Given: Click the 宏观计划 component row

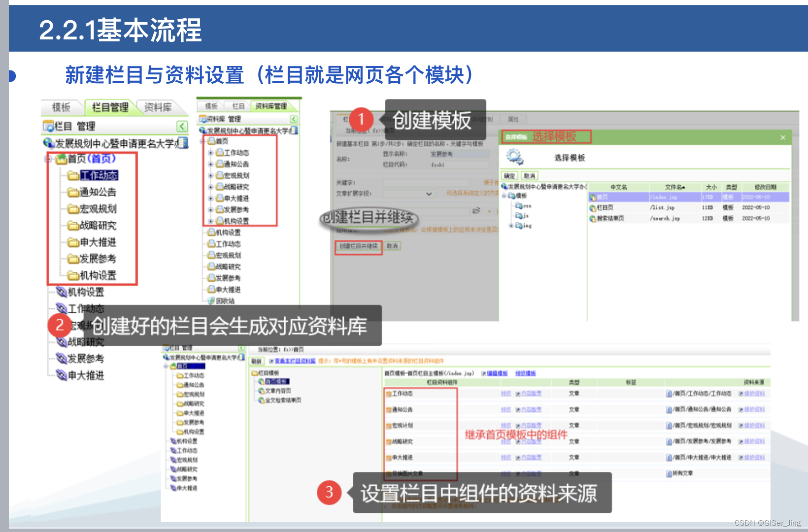Looking at the screenshot, I should 576,426.
